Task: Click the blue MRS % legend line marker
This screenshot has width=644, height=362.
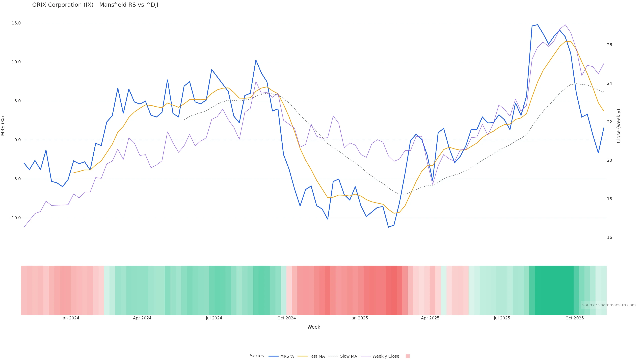Action: click(x=273, y=356)
